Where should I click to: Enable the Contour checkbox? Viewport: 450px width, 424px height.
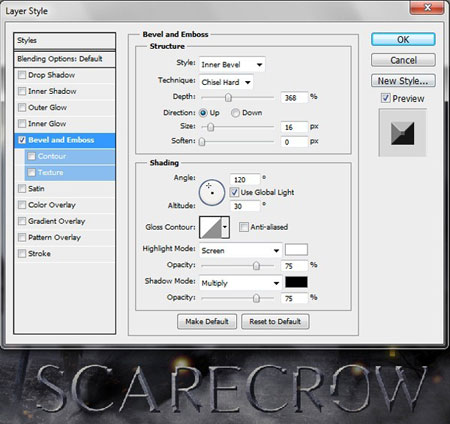pyautogui.click(x=32, y=156)
